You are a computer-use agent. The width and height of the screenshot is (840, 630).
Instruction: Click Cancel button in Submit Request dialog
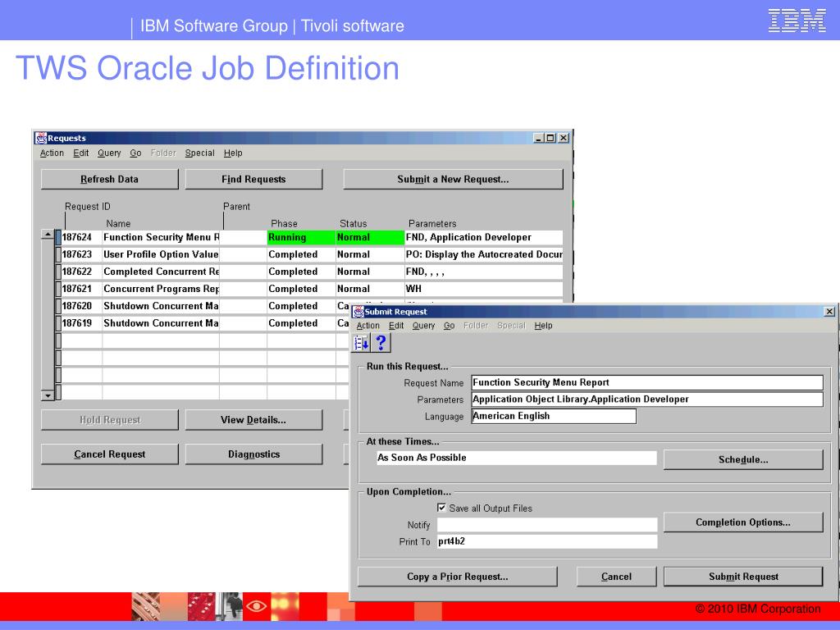click(616, 577)
